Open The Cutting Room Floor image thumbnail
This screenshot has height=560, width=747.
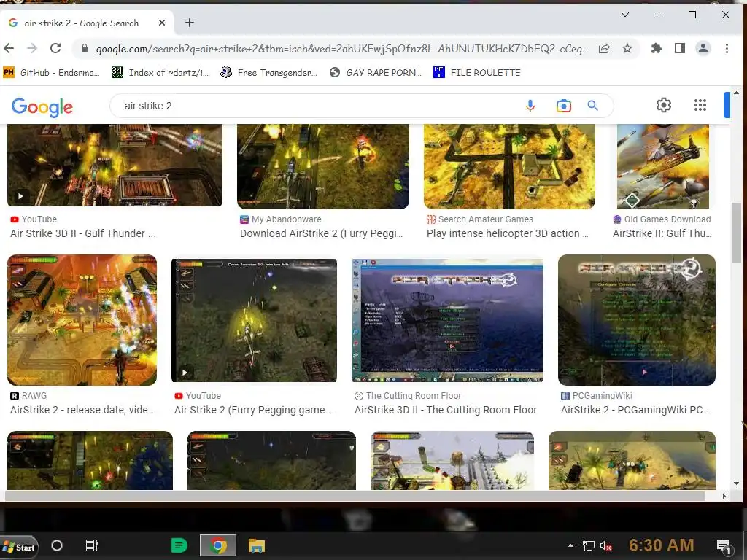point(447,321)
